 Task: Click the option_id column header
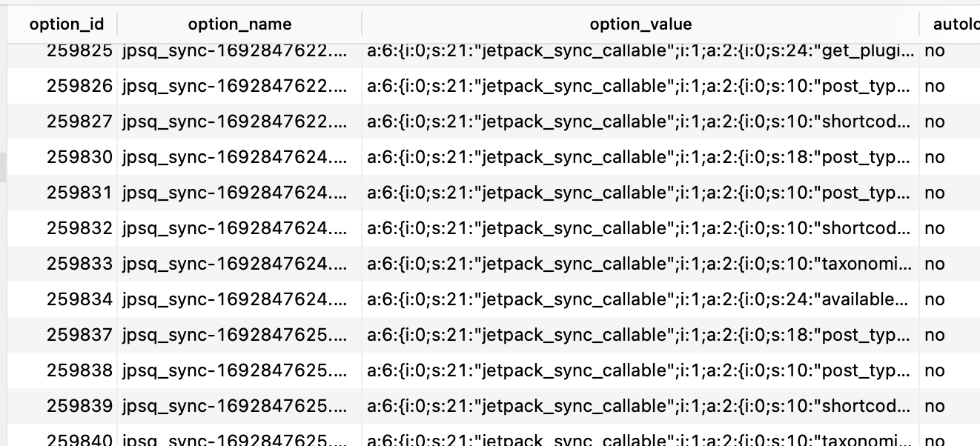66,24
